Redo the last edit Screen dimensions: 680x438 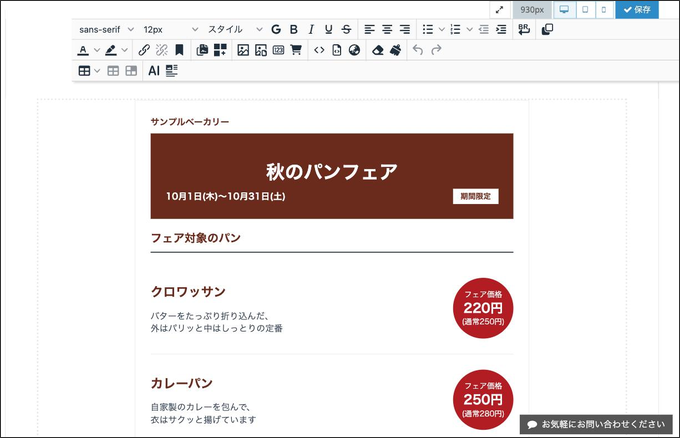pyautogui.click(x=436, y=50)
